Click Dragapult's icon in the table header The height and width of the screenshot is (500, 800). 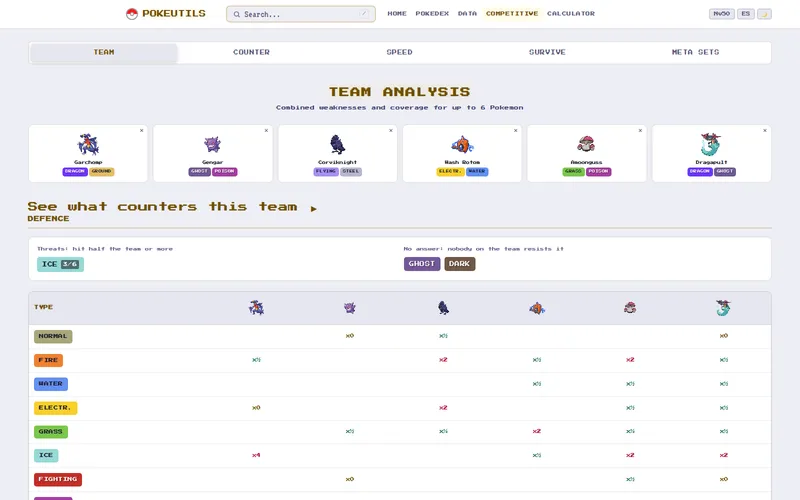click(x=723, y=308)
